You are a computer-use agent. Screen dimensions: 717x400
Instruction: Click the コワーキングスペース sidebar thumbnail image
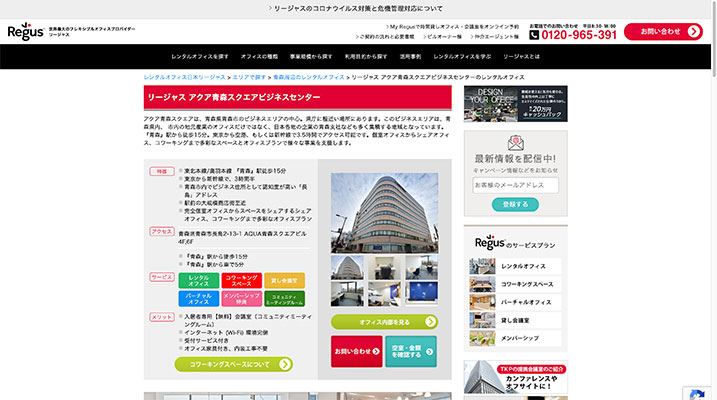click(482, 284)
